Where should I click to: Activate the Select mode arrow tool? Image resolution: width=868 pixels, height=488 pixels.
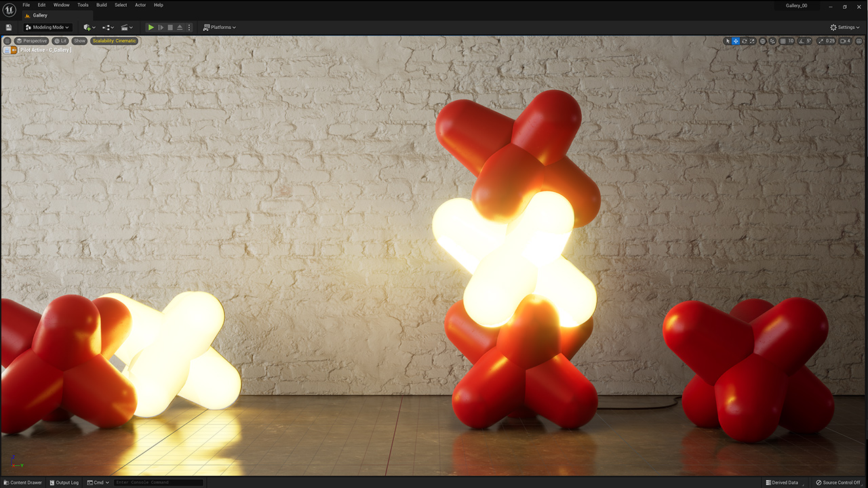coord(728,41)
